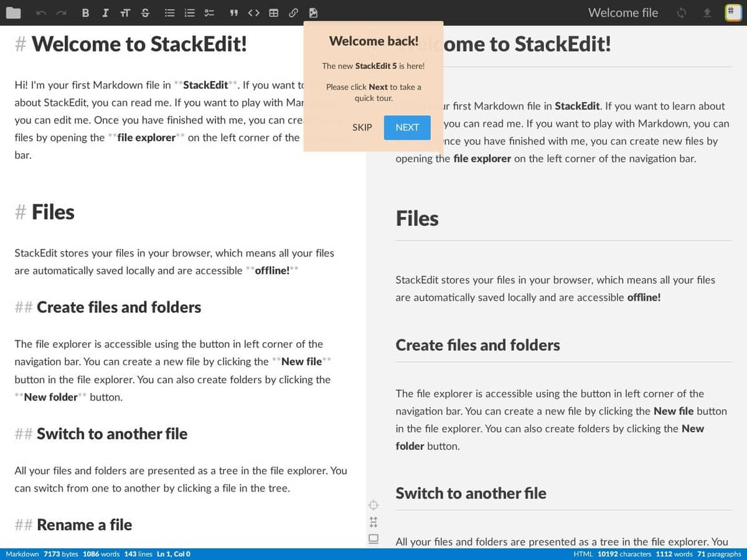Click the synchronize icon in the navigation bar
The width and height of the screenshot is (747, 560).
coord(682,12)
